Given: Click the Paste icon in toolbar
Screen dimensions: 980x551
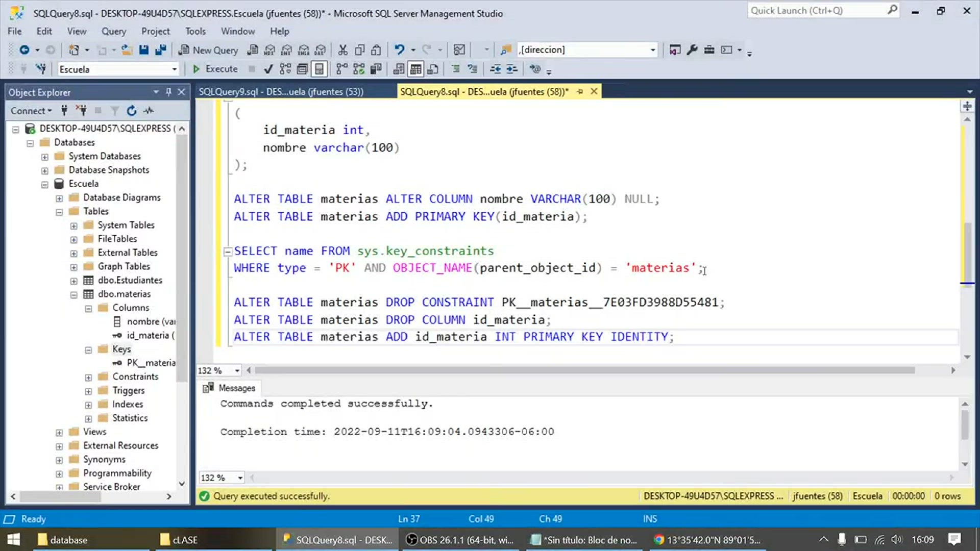Looking at the screenshot, I should tap(376, 49).
